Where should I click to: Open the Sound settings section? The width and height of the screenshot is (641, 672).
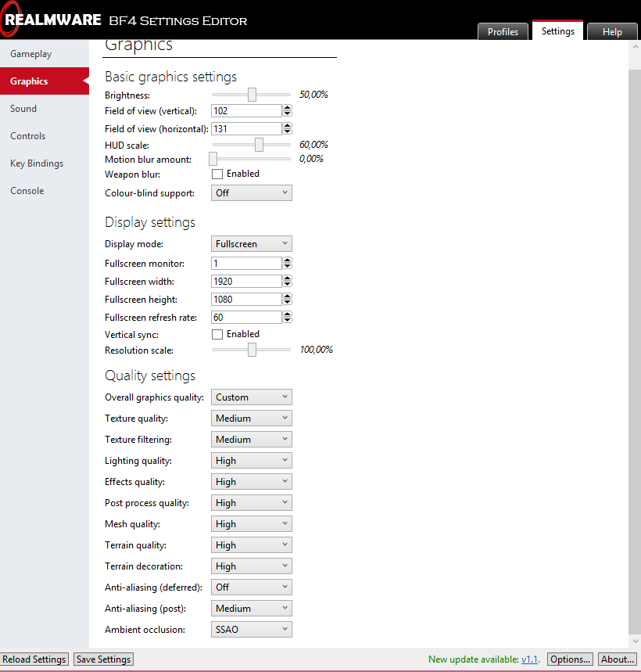click(45, 109)
